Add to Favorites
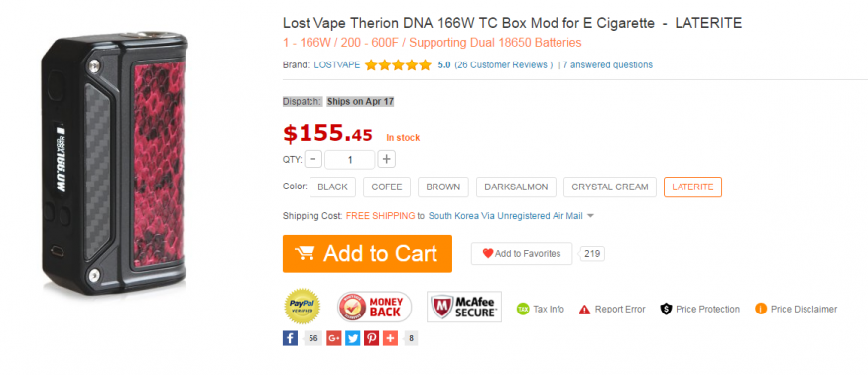The image size is (868, 375). (522, 254)
